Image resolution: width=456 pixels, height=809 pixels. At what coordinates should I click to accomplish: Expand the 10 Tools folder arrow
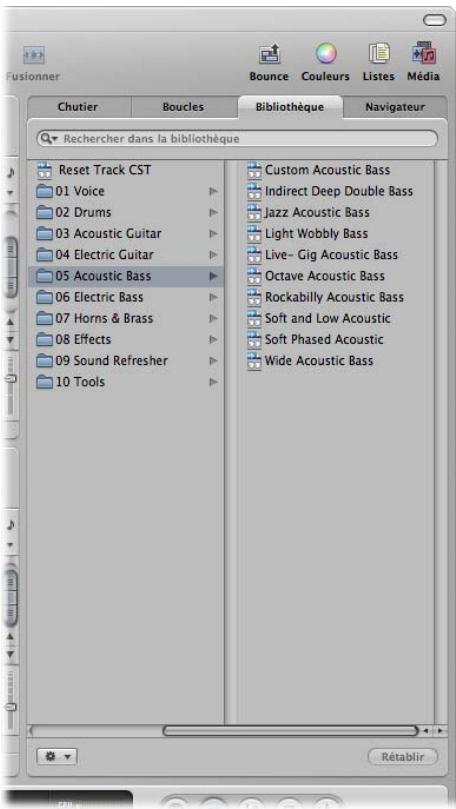coord(213,382)
